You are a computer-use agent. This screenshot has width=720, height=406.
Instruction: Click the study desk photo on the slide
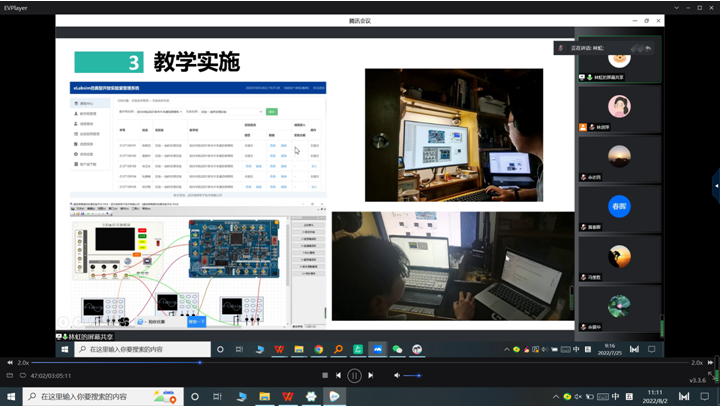(x=454, y=135)
